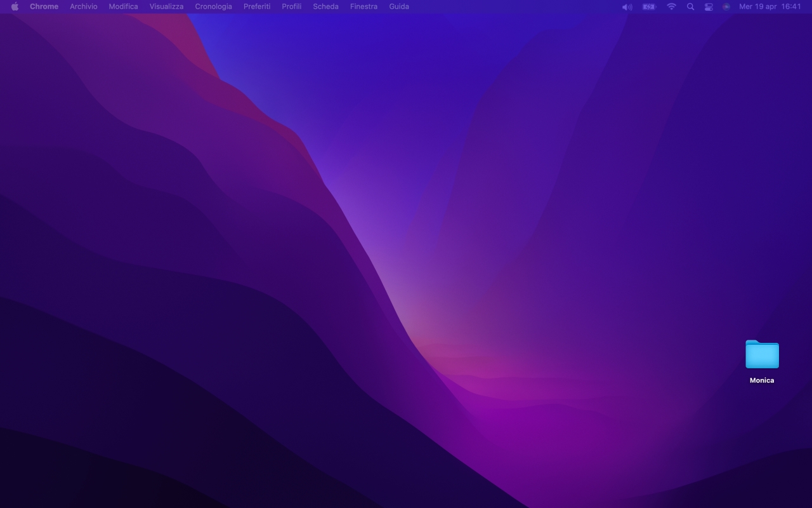This screenshot has height=508, width=812.
Task: Expand the Finestra menu
Action: point(363,6)
